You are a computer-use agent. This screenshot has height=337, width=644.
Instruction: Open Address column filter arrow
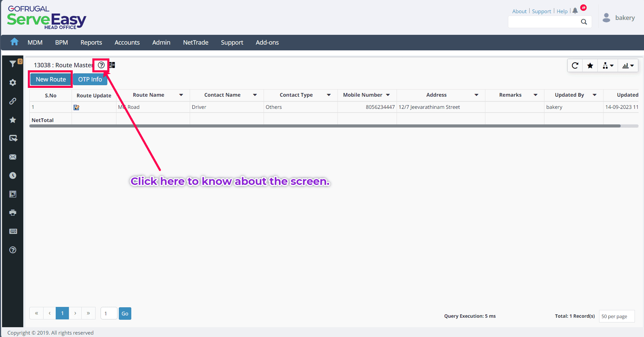coord(477,95)
